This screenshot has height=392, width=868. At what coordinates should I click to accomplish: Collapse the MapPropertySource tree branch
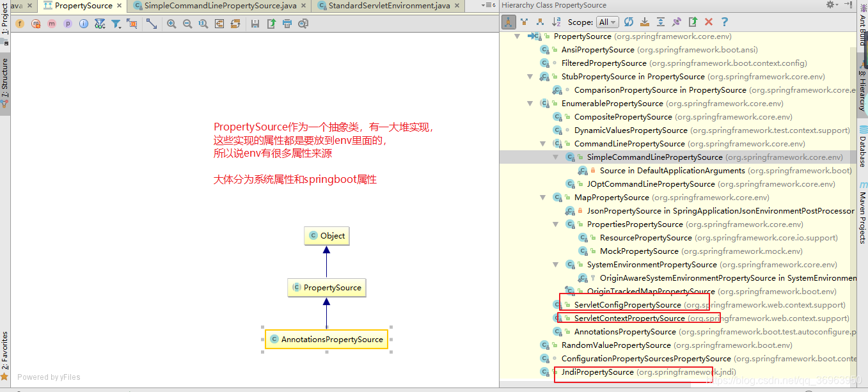[542, 197]
